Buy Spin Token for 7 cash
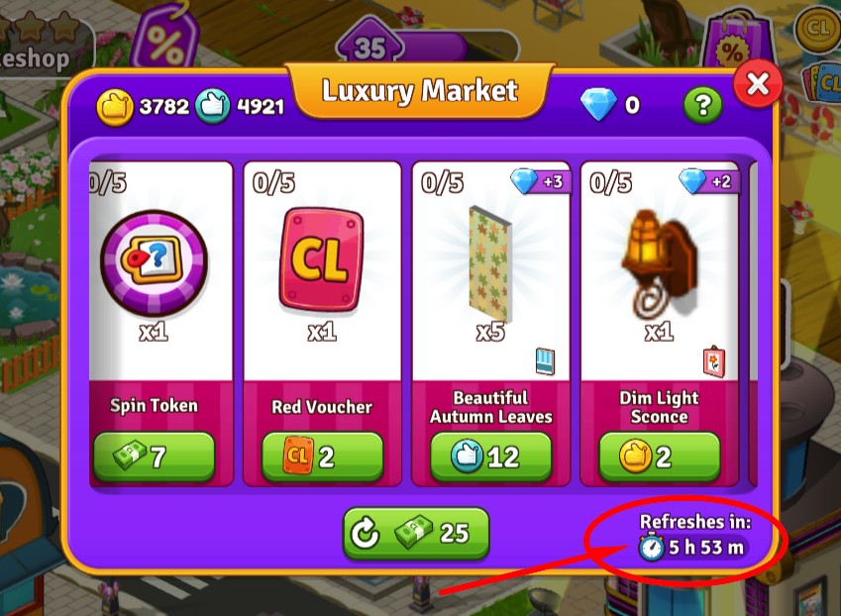The height and width of the screenshot is (616, 841). coord(154,457)
